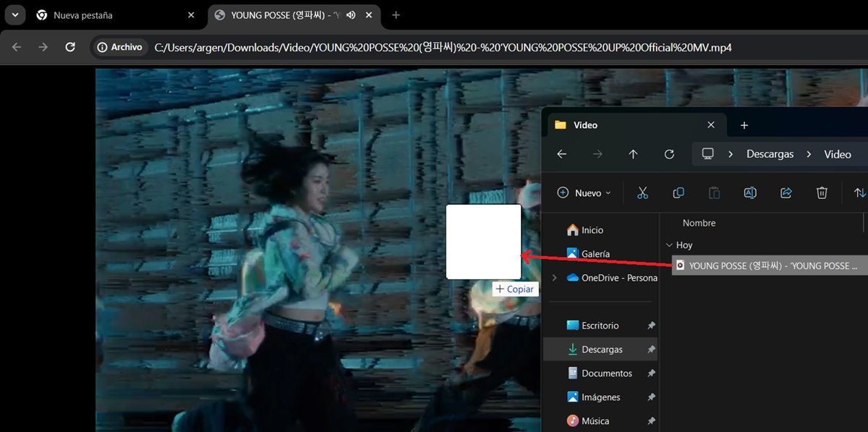Click the Paste clipboard icon
The width and height of the screenshot is (868, 432).
pyautogui.click(x=714, y=193)
